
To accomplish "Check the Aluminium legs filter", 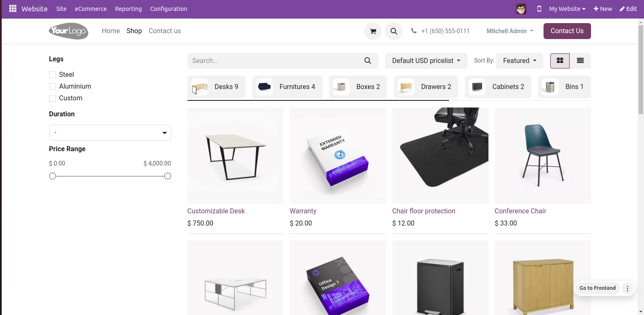I will tap(53, 87).
